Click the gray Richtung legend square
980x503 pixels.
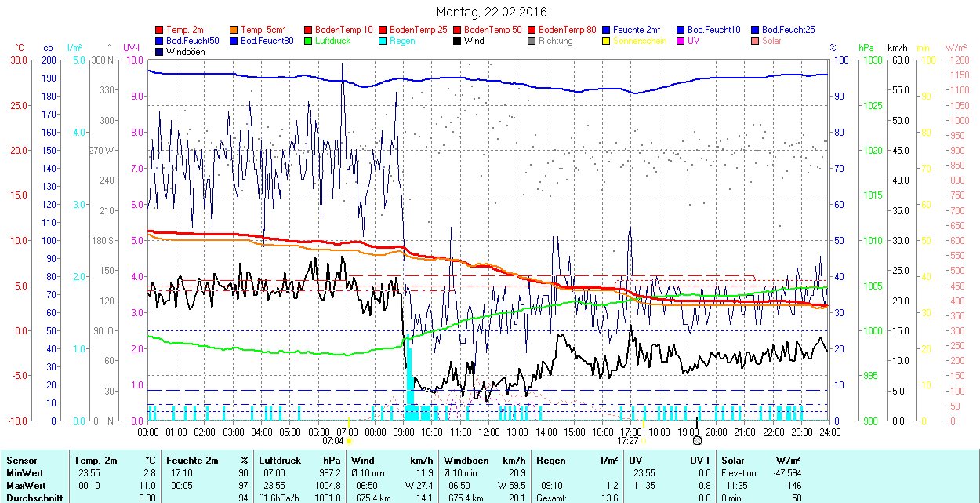click(532, 41)
